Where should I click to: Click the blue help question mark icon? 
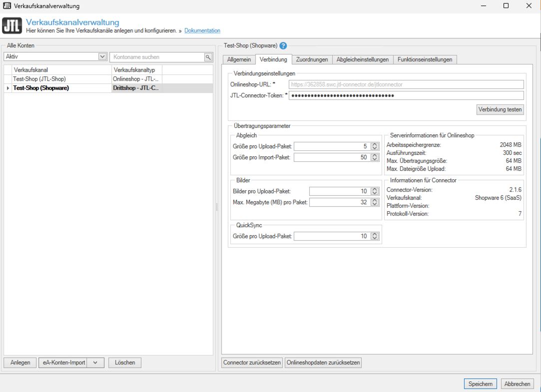pos(283,45)
